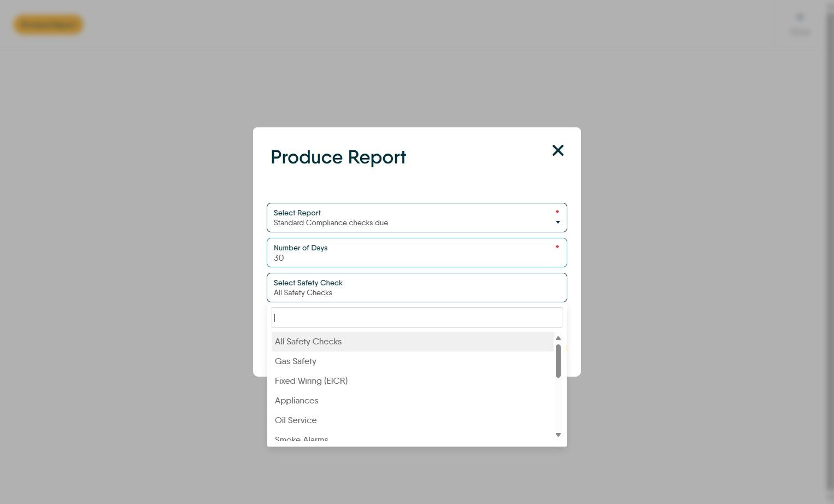Click the dropdown list scrollbar thumb

click(558, 361)
